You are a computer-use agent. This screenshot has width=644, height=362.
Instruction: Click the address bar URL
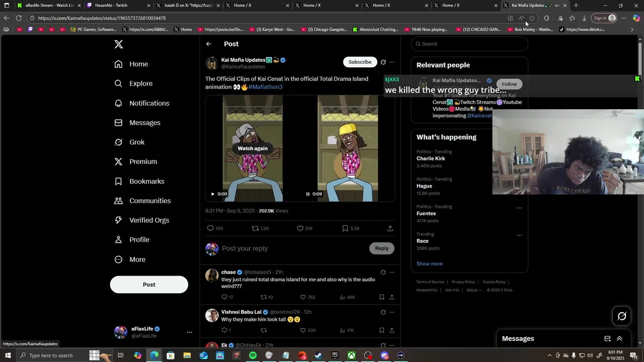[102, 18]
